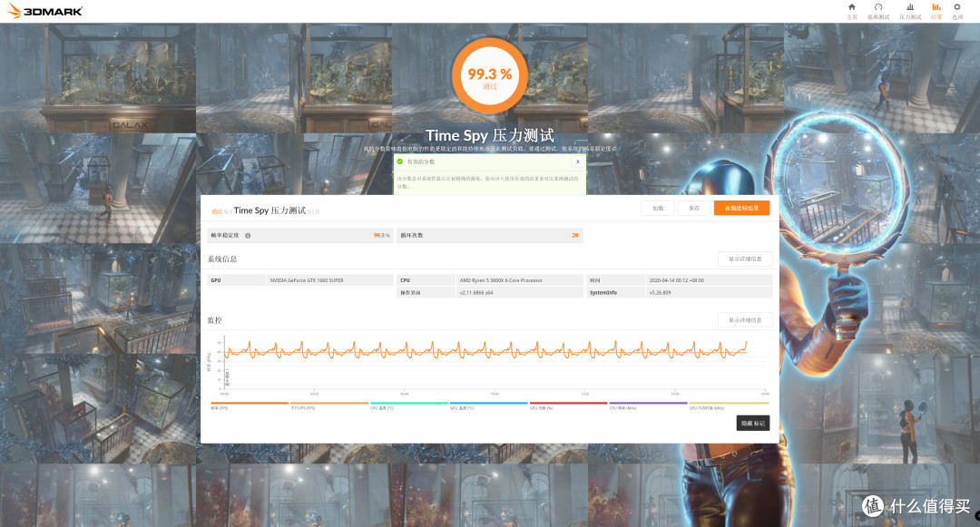Click the orange 在线比较结果 button
This screenshot has width=980, height=527.
click(x=741, y=208)
